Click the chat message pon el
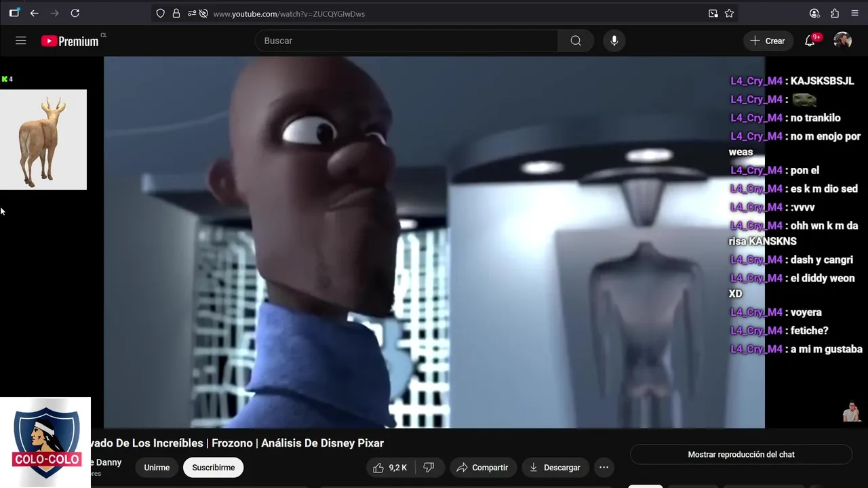The image size is (868, 488). (805, 170)
